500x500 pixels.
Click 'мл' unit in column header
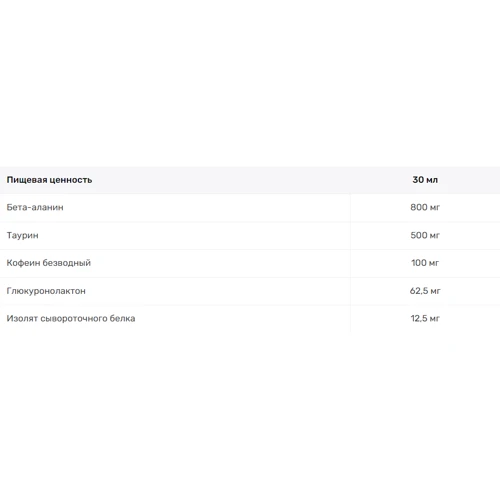(x=432, y=180)
